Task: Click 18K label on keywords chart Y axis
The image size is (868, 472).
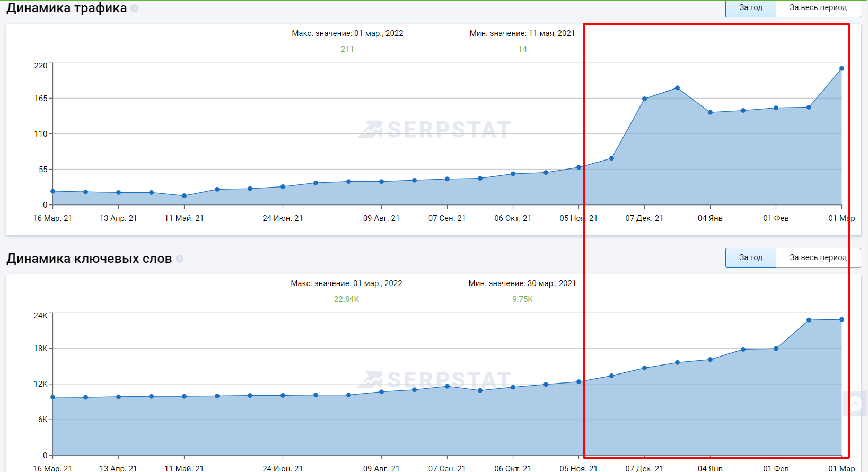Action: (x=41, y=349)
